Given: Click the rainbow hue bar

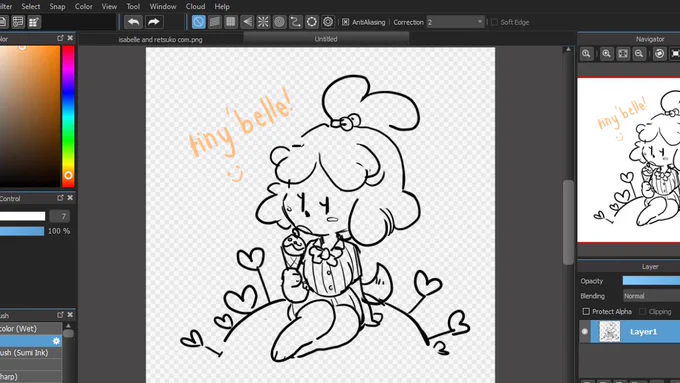Looking at the screenshot, I should coord(68,116).
